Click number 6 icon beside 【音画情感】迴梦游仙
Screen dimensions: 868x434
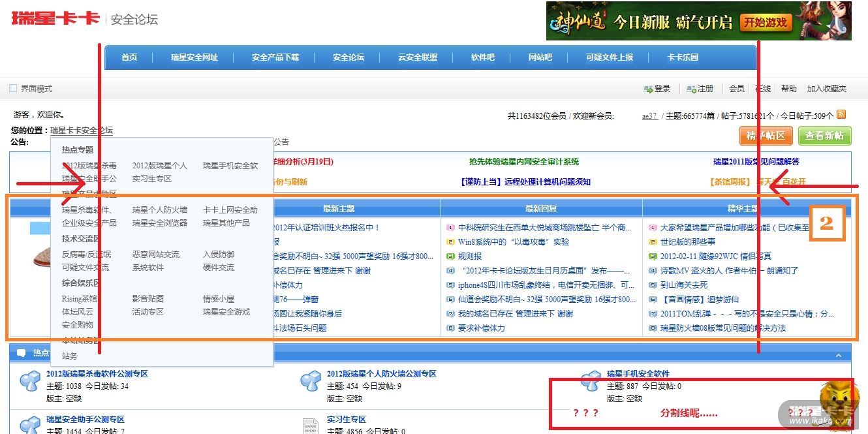(653, 300)
